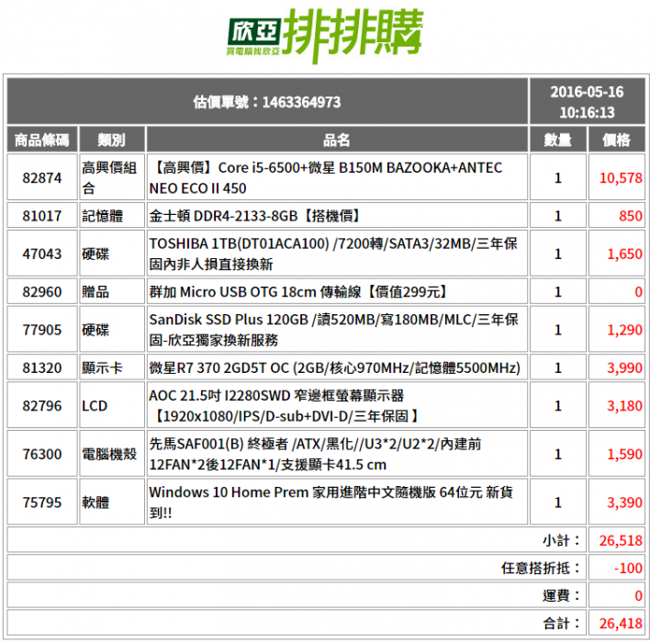Select category 記憶體
Viewport: 661px width, 644px height.
(103, 216)
